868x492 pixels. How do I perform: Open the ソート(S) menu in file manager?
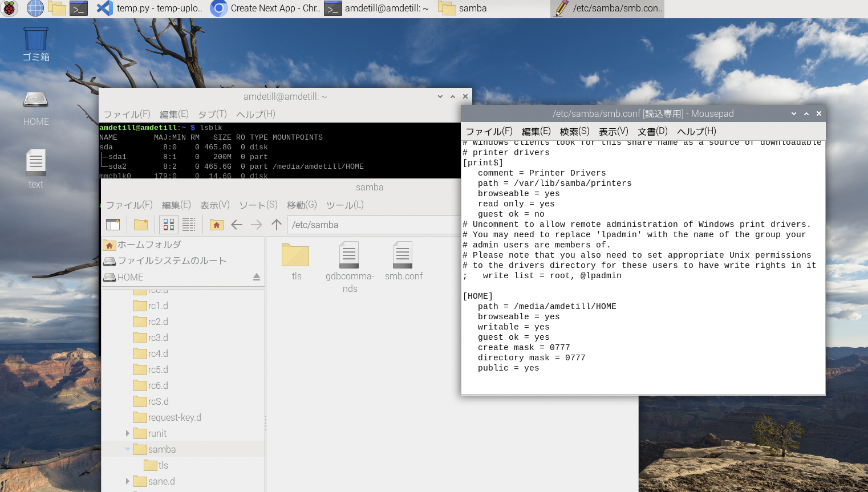click(x=258, y=205)
